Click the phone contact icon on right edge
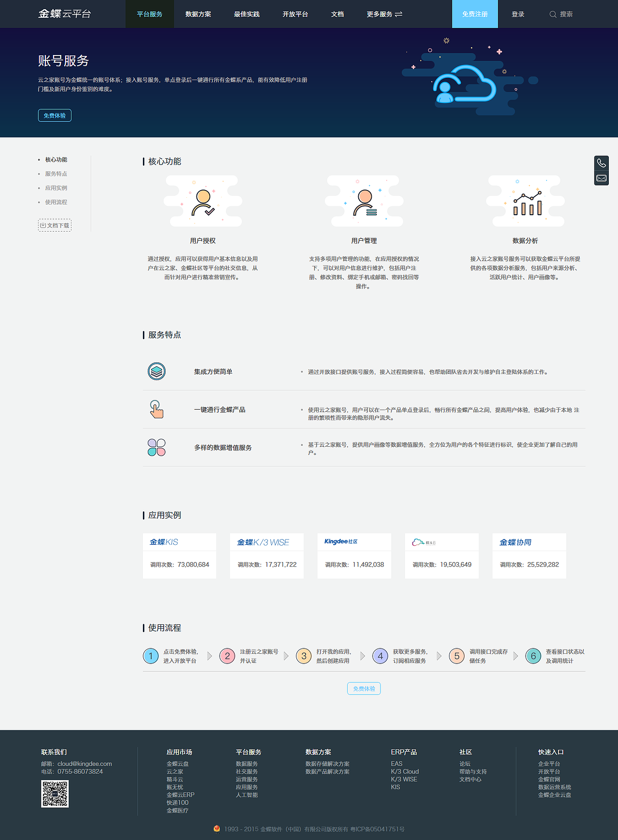The width and height of the screenshot is (618, 840). point(601,163)
